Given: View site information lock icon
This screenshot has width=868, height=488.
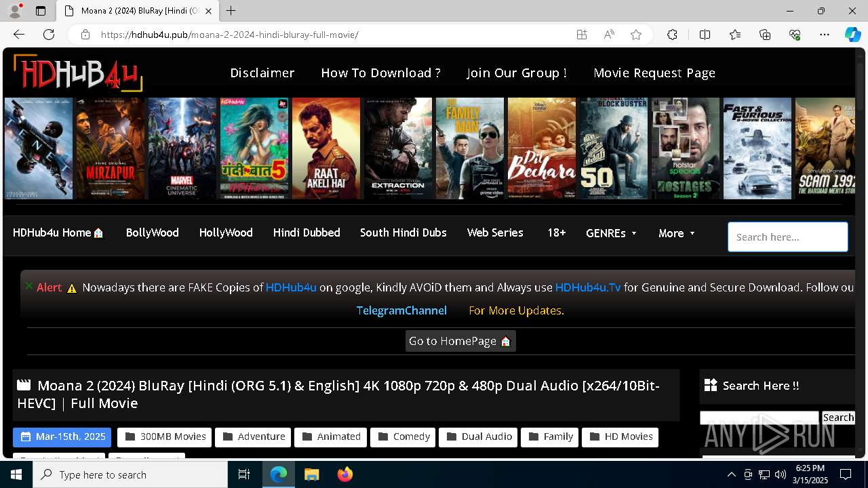Looking at the screenshot, I should pyautogui.click(x=85, y=35).
